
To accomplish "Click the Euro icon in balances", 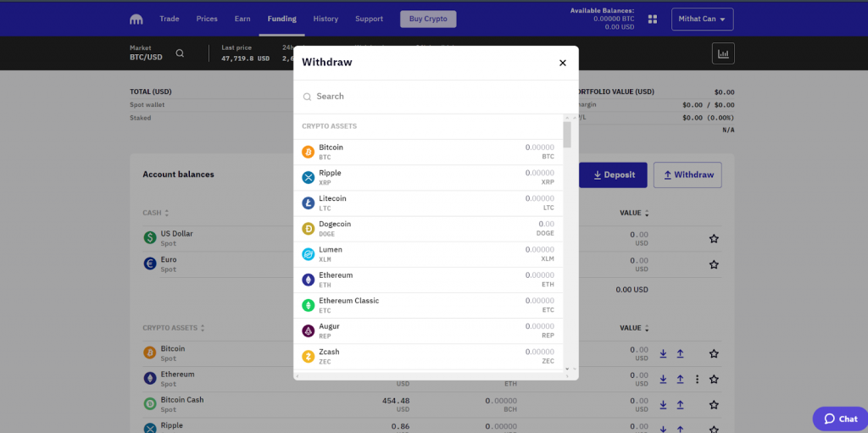I will point(149,264).
